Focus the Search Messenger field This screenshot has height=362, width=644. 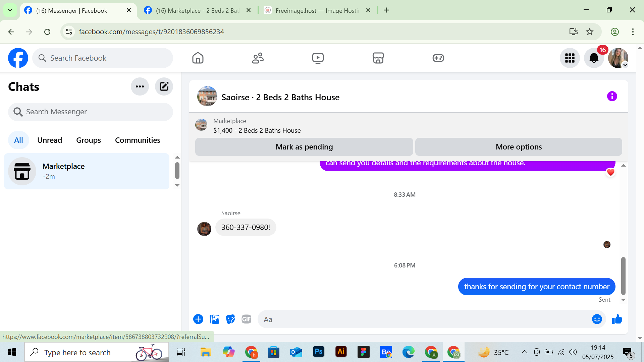[91, 112]
